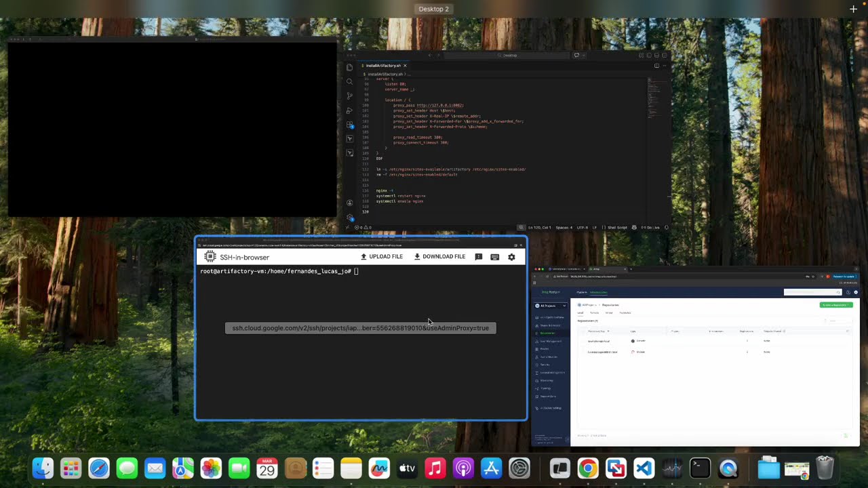Click Desktop 2 label at top

tap(434, 9)
